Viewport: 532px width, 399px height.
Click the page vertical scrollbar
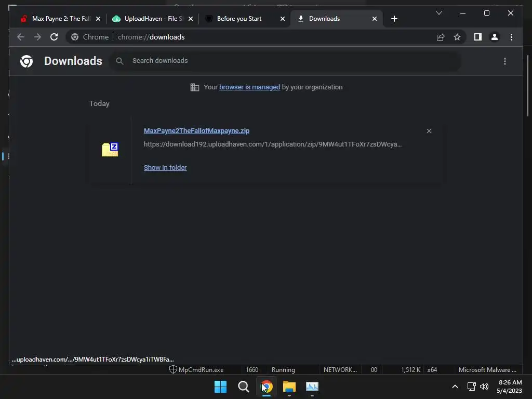(x=528, y=86)
